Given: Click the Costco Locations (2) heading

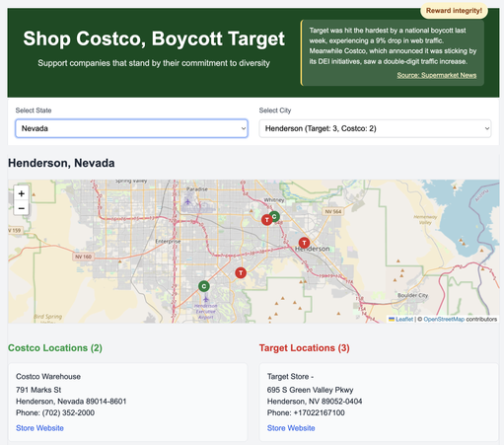Looking at the screenshot, I should (x=55, y=347).
